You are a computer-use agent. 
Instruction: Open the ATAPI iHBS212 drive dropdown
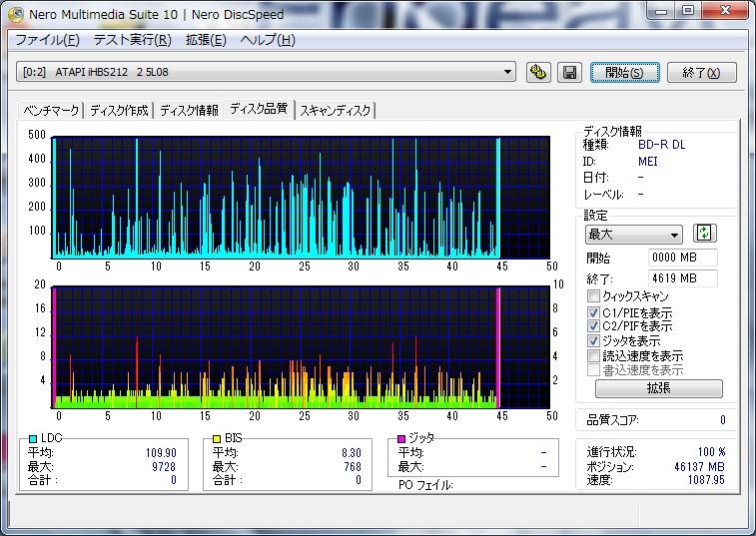[508, 72]
